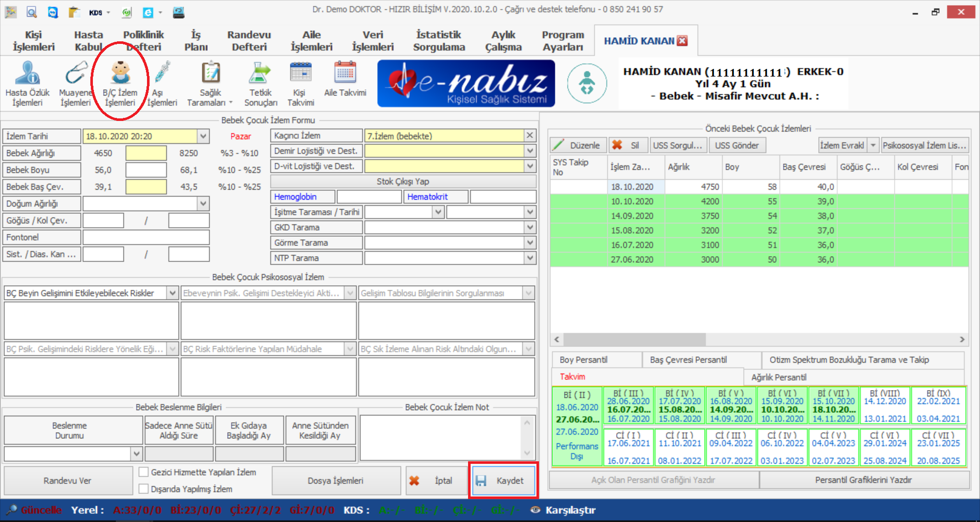This screenshot has height=522, width=980.
Task: Expand the İzlem Tarihi date dropdown
Action: tap(203, 136)
